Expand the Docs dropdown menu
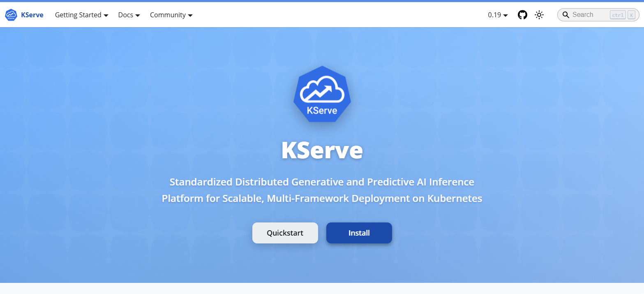The image size is (644, 294). pyautogui.click(x=129, y=15)
